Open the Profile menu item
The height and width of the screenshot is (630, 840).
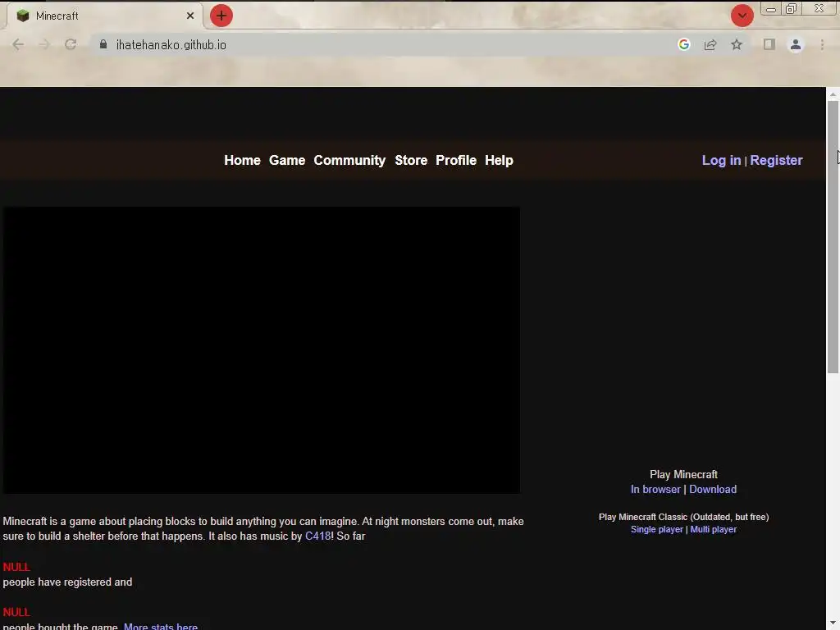[456, 160]
